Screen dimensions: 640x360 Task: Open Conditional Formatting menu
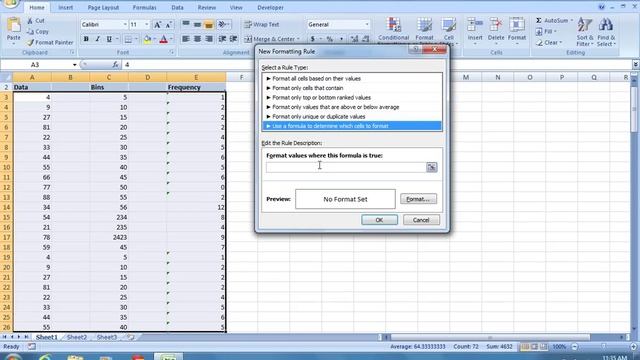(393, 31)
